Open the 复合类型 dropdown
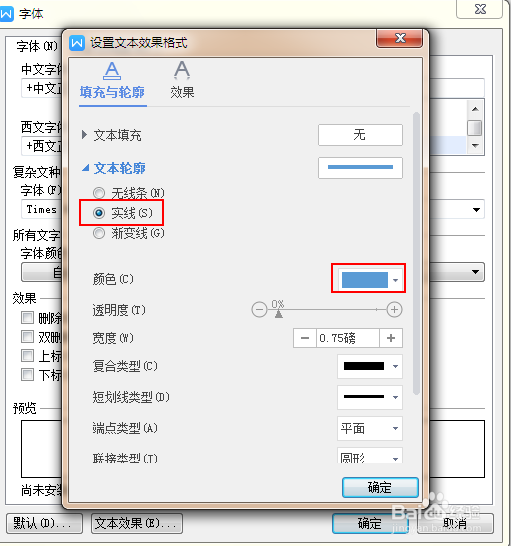 click(370, 366)
